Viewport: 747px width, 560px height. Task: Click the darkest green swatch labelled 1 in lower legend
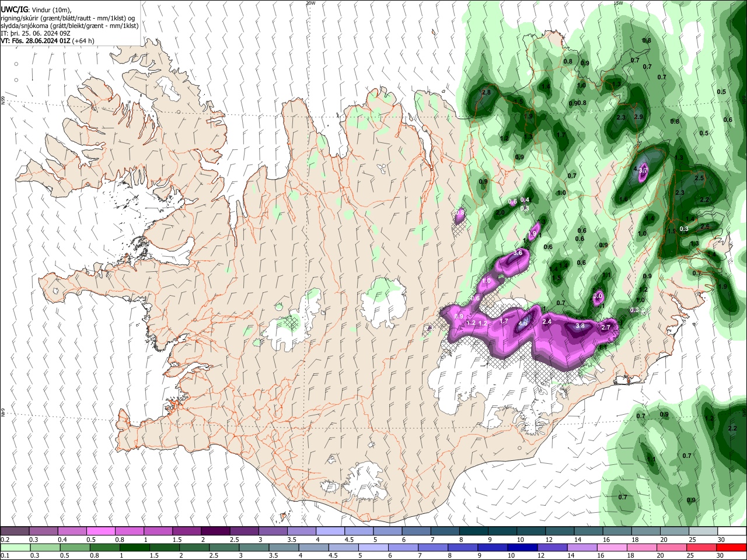tap(135, 548)
